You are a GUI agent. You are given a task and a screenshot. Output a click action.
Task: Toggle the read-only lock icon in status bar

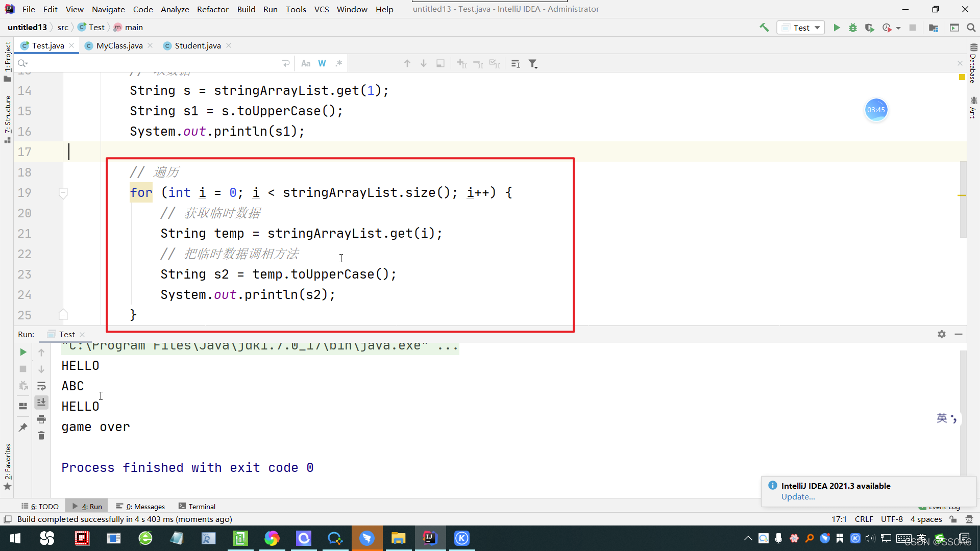pos(953,519)
